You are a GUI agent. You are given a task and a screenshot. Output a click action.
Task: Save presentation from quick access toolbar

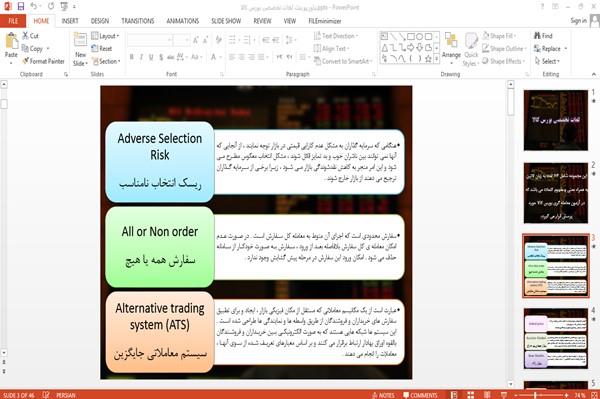tap(21, 7)
